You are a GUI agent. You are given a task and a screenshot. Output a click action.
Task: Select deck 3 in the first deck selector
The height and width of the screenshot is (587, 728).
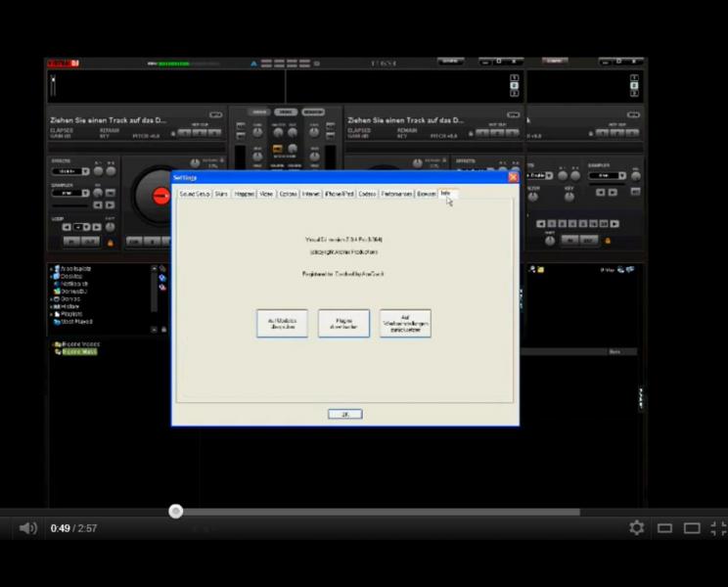[x=514, y=94]
